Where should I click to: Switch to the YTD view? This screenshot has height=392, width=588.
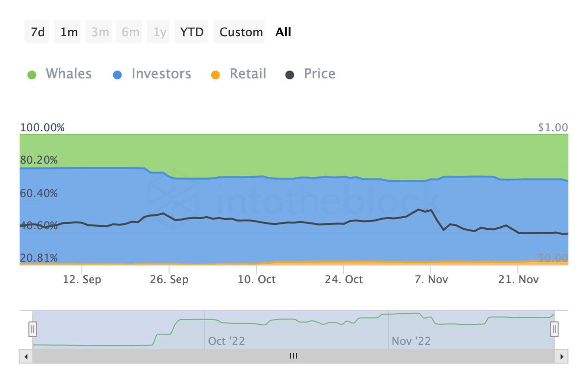(191, 31)
